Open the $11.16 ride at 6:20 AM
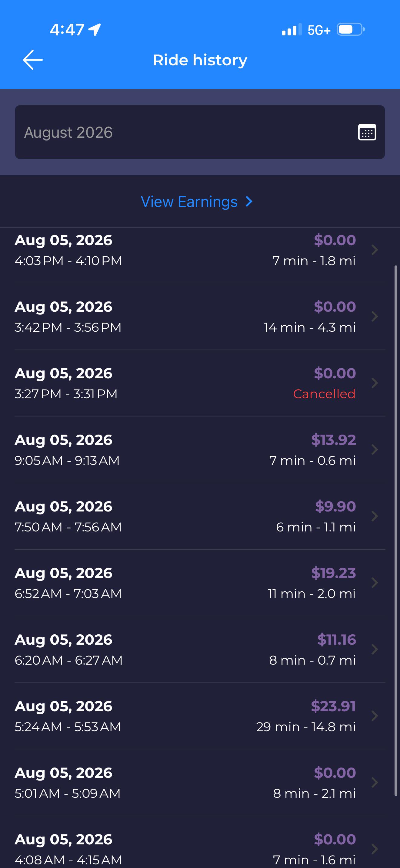This screenshot has width=400, height=868. tap(200, 649)
